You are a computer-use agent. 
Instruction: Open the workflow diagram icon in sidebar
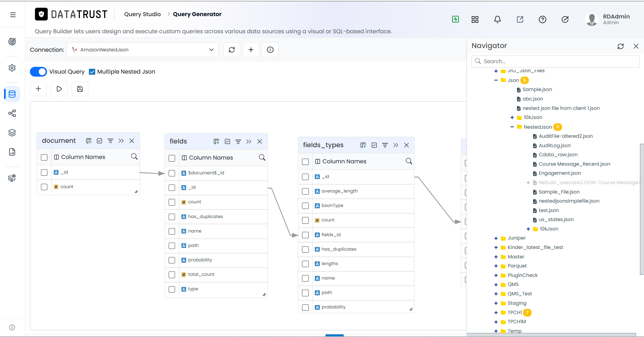coord(12,113)
